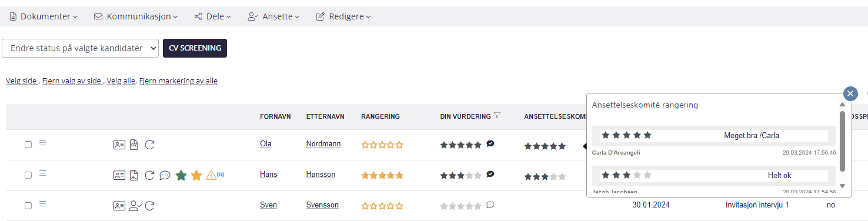Click the CV SCREENING button
The height and width of the screenshot is (221, 868).
click(195, 48)
